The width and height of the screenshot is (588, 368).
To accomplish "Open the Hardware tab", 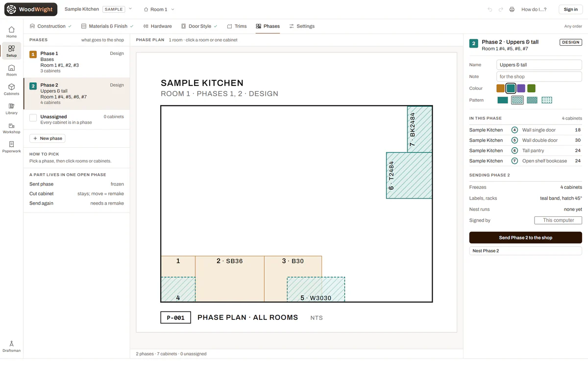I will pos(157,26).
